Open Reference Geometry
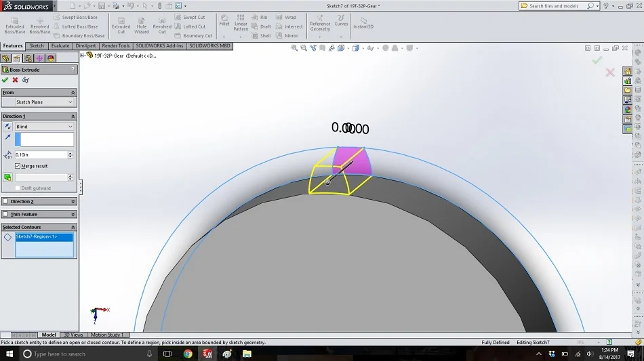Screen dimensions: 644x361 [320, 23]
